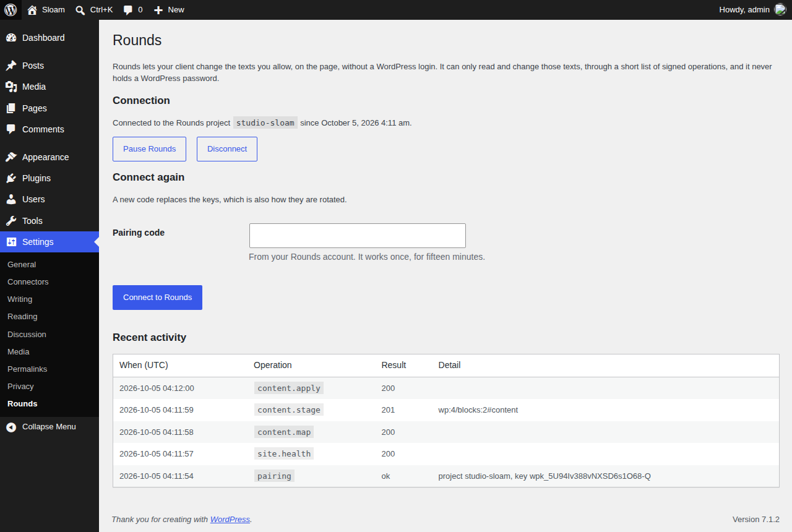
Task: Click the Disconnect button
Action: [227, 149]
